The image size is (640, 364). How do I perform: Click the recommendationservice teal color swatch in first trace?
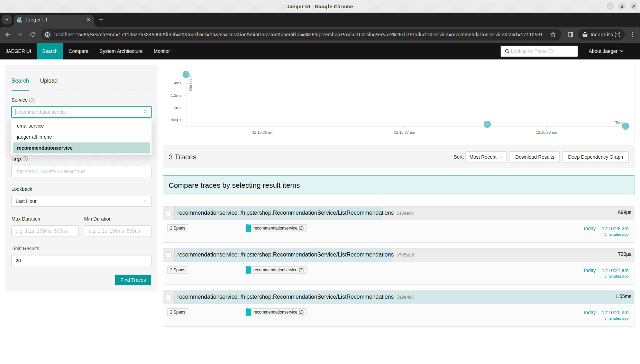point(248,228)
